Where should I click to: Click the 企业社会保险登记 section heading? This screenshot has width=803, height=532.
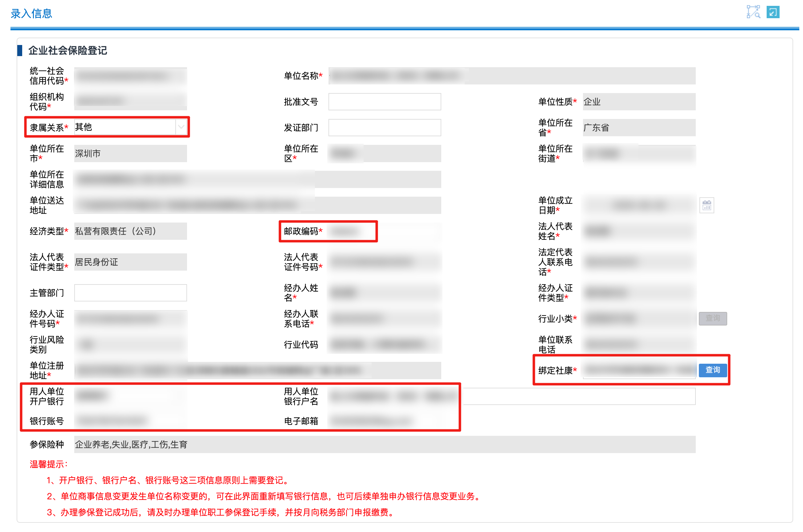[67, 50]
